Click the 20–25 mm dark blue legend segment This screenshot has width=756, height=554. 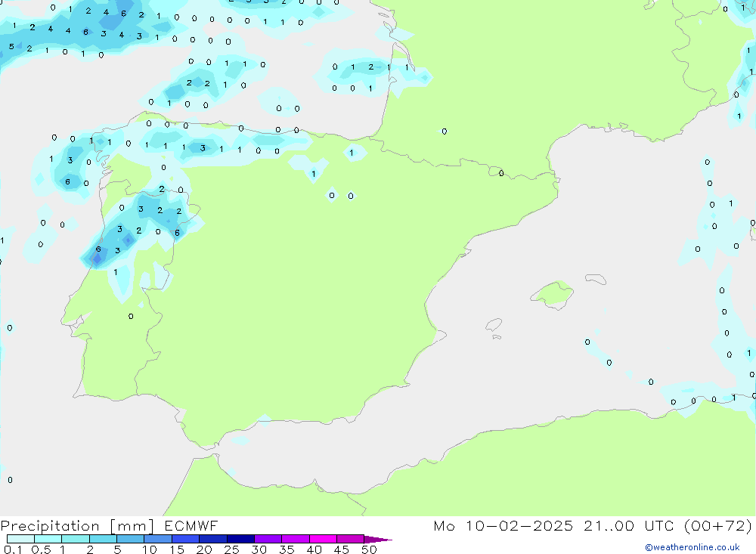tap(212, 539)
